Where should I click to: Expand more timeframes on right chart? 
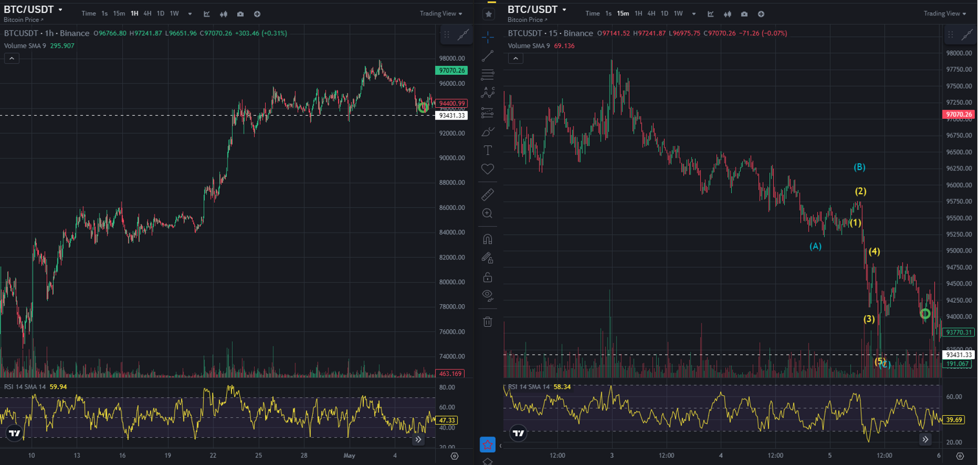point(694,14)
